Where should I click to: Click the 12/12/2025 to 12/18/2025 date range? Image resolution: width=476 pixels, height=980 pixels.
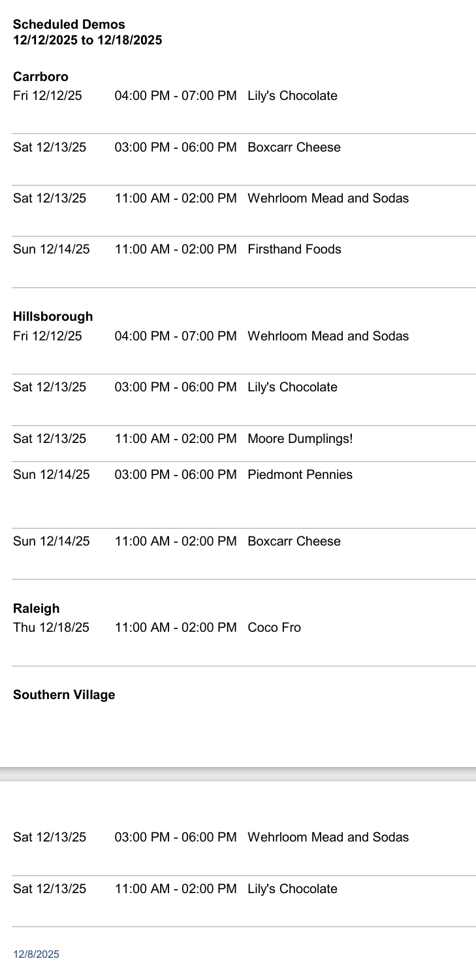(x=87, y=40)
